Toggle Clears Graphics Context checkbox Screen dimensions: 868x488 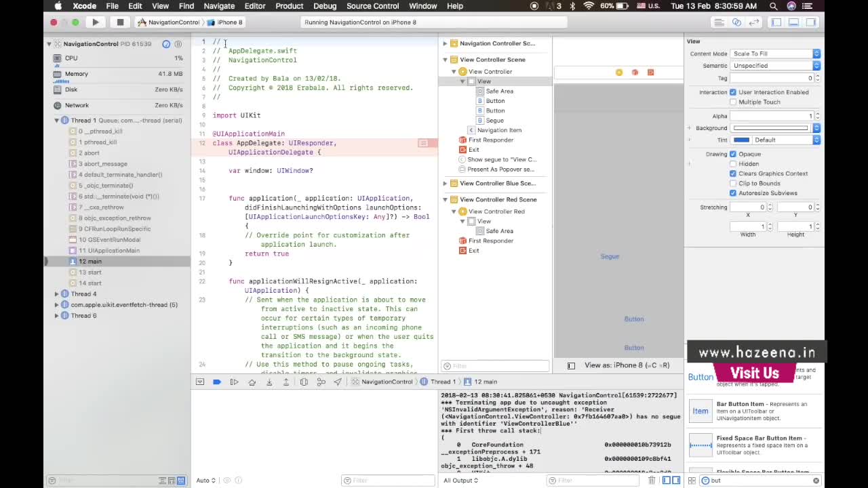pyautogui.click(x=733, y=174)
